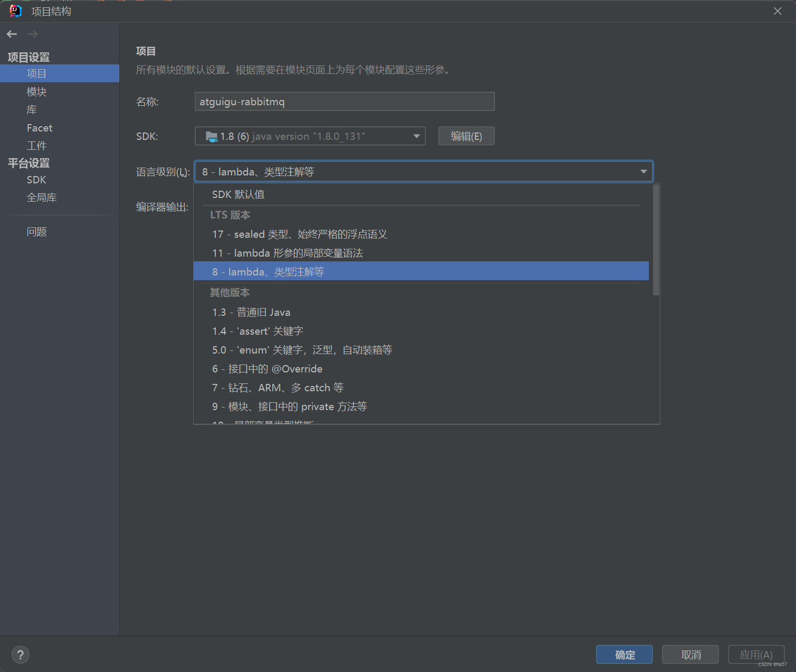Choose highlighted level 8 - lambda、类型注解等
This screenshot has width=796, height=672.
421,271
